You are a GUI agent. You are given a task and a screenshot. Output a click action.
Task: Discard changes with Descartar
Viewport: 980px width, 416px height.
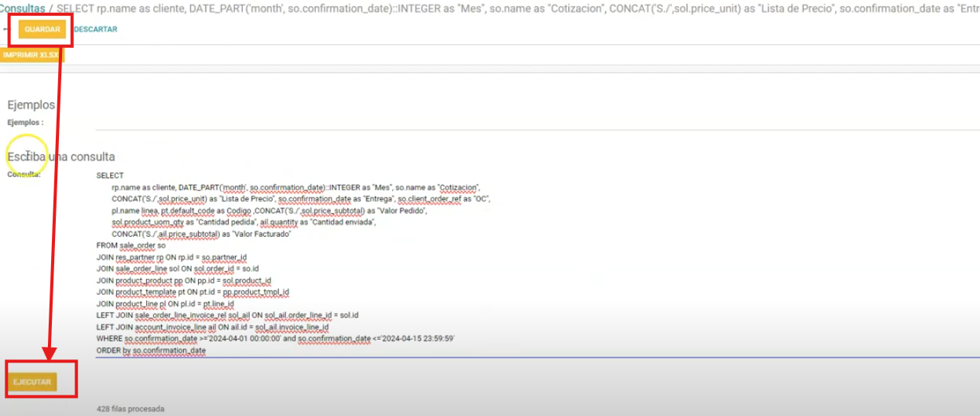click(x=95, y=29)
